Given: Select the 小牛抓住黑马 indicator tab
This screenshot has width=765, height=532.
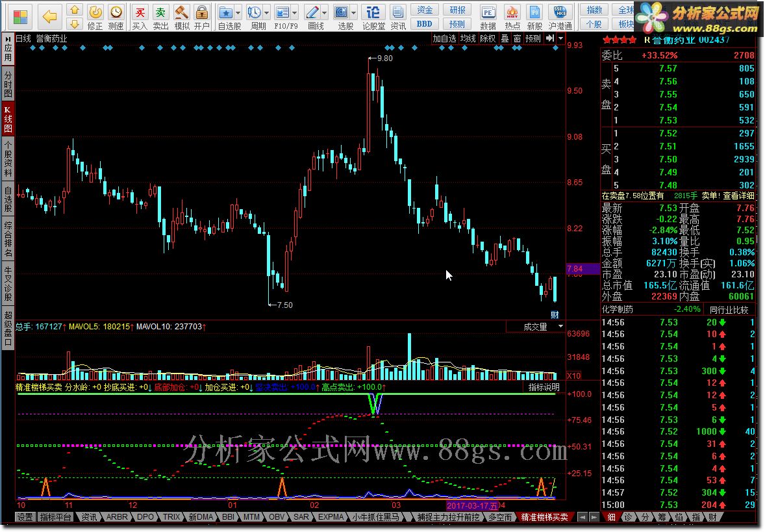Looking at the screenshot, I should pyautogui.click(x=375, y=517).
